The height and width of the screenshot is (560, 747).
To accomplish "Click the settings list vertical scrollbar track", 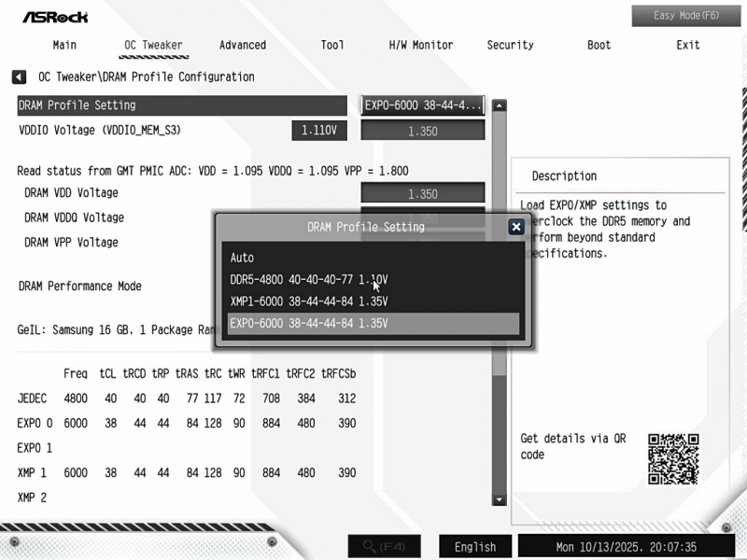I will [500, 420].
